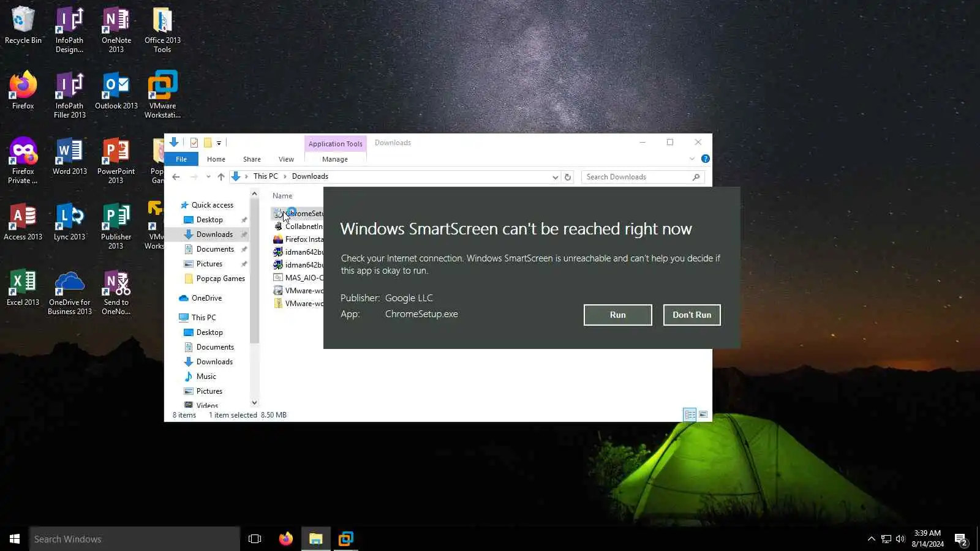Select the Firefox Private desktop shortcut

click(23, 160)
